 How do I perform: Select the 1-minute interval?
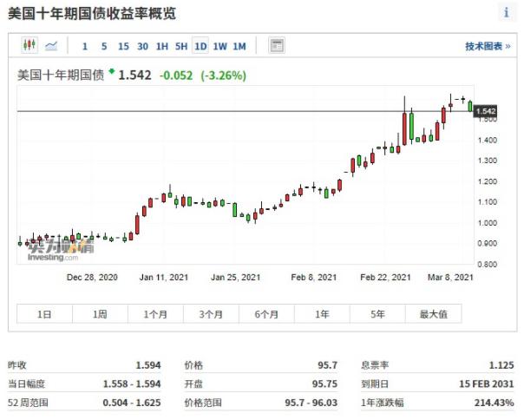pyautogui.click(x=85, y=46)
